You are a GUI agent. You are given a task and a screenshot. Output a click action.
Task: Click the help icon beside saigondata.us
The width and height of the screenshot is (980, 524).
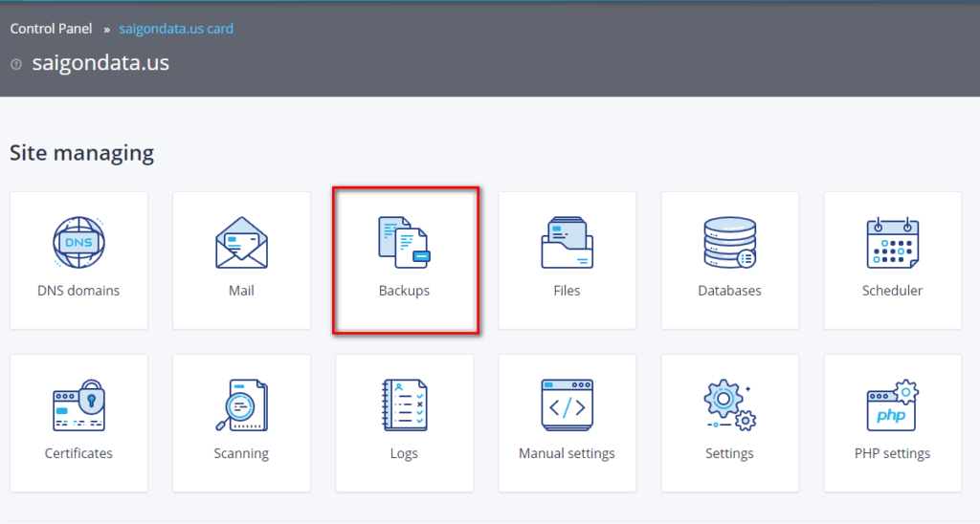point(16,64)
